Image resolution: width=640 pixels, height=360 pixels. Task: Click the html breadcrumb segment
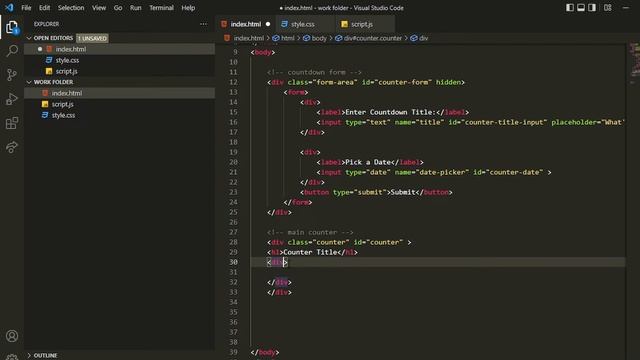point(287,38)
